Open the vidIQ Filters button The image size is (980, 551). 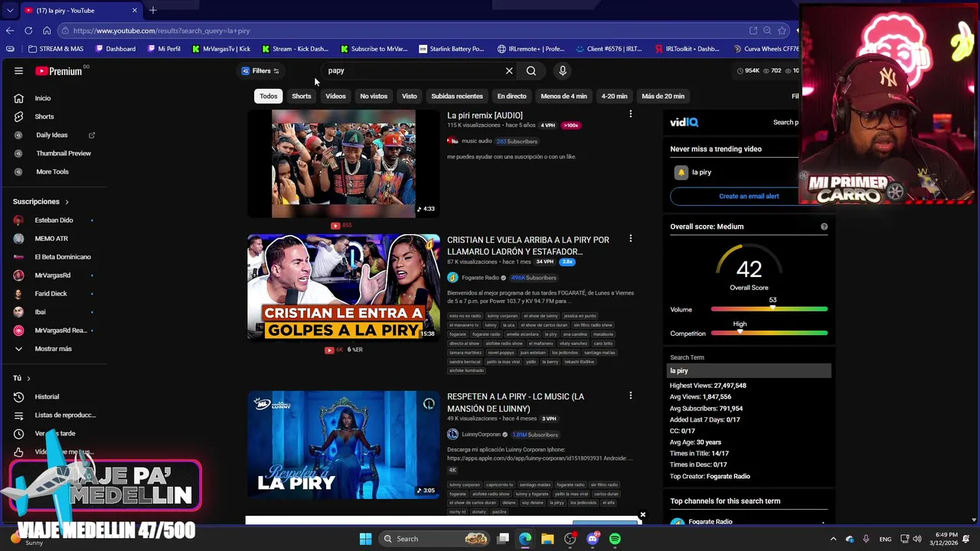(260, 71)
